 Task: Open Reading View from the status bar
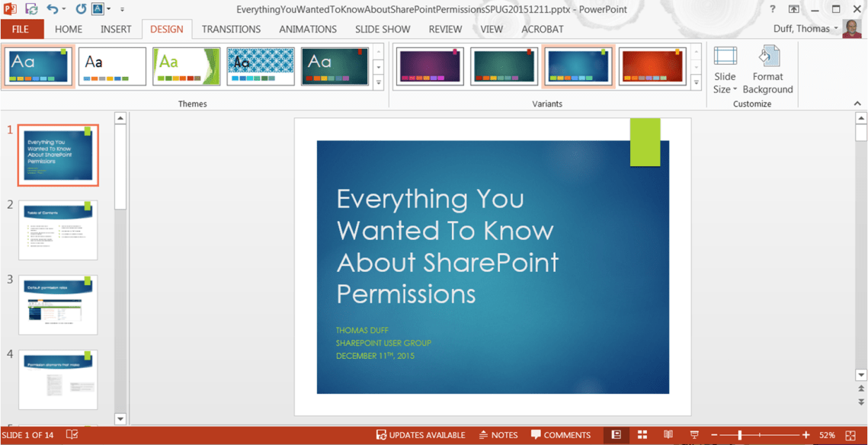(668, 434)
